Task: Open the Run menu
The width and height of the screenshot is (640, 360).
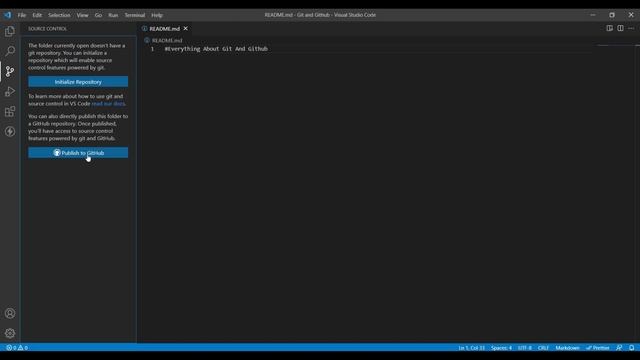Action: click(x=113, y=15)
